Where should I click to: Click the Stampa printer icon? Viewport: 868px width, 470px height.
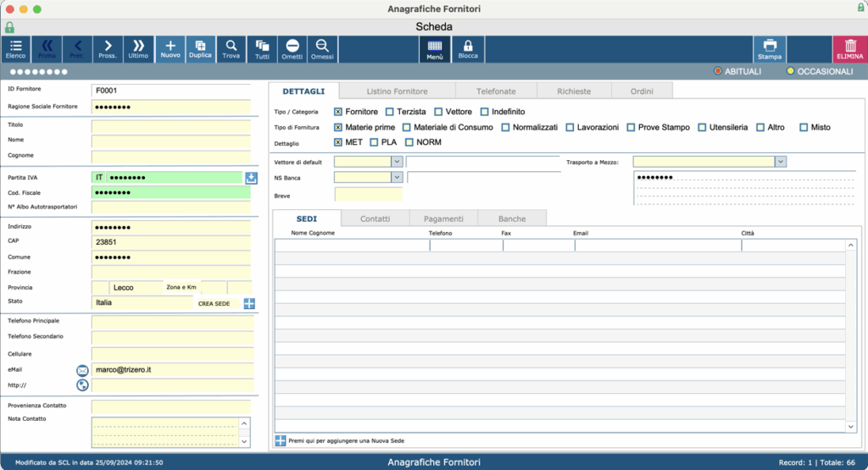(770, 49)
